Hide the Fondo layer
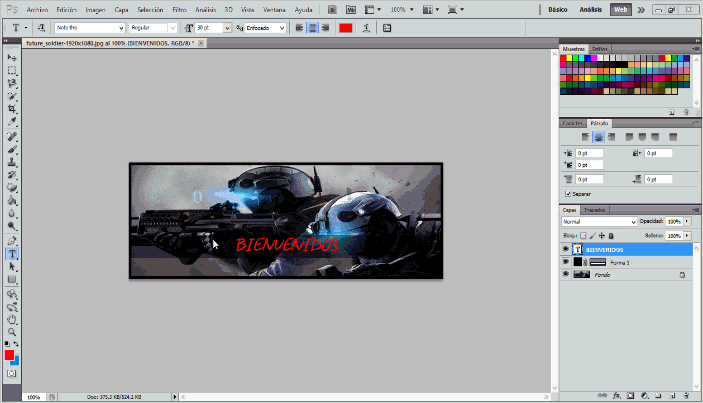703x403 pixels. [x=566, y=274]
